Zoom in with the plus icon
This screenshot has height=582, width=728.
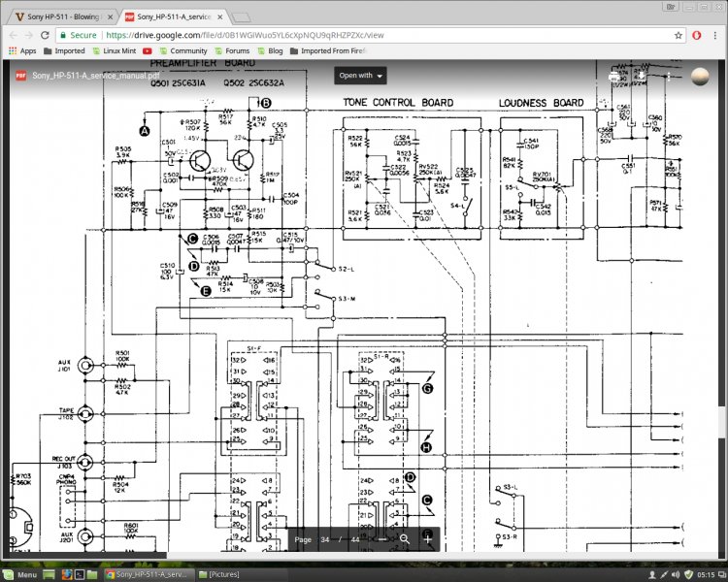click(427, 538)
